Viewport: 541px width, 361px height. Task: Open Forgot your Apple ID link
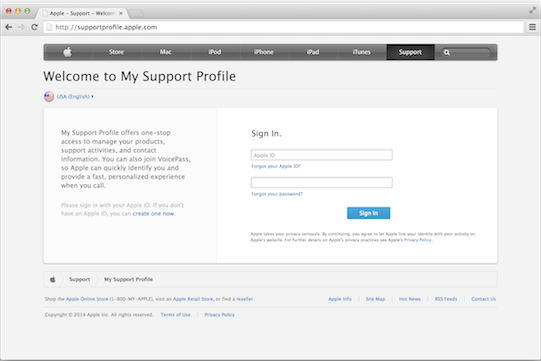[276, 166]
